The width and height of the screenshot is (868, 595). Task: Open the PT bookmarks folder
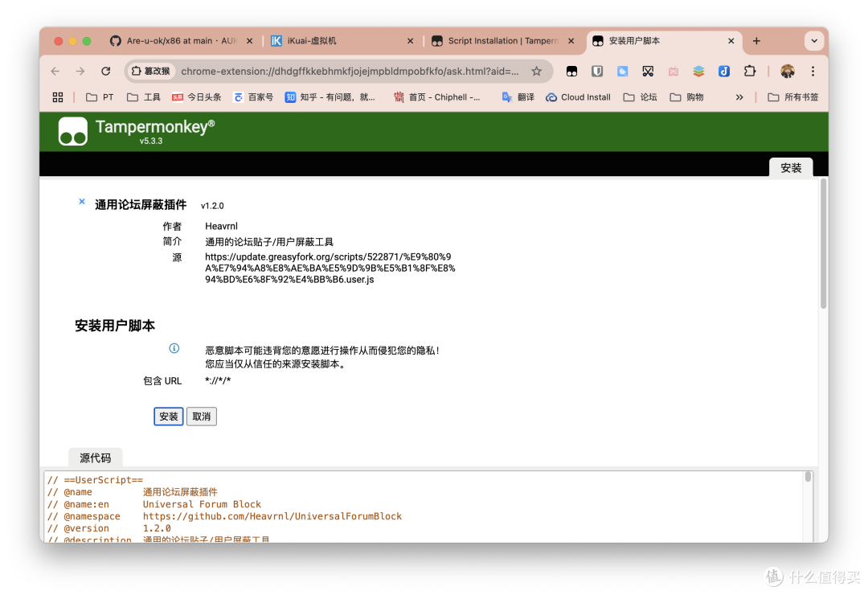click(x=100, y=97)
